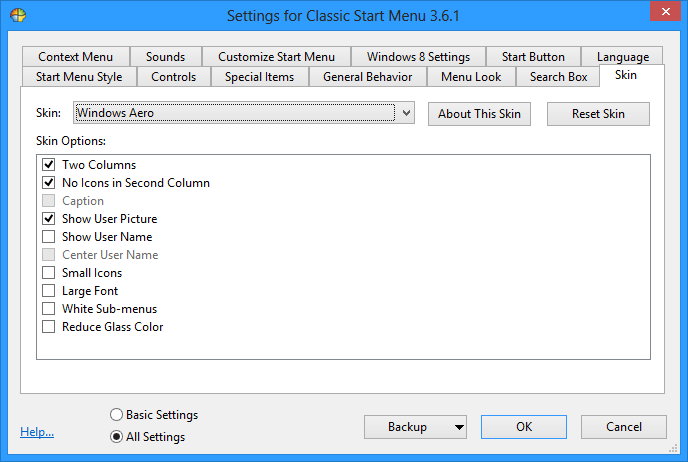Click the Classic Start Menu title bar icon
The image size is (688, 462).
(17, 15)
